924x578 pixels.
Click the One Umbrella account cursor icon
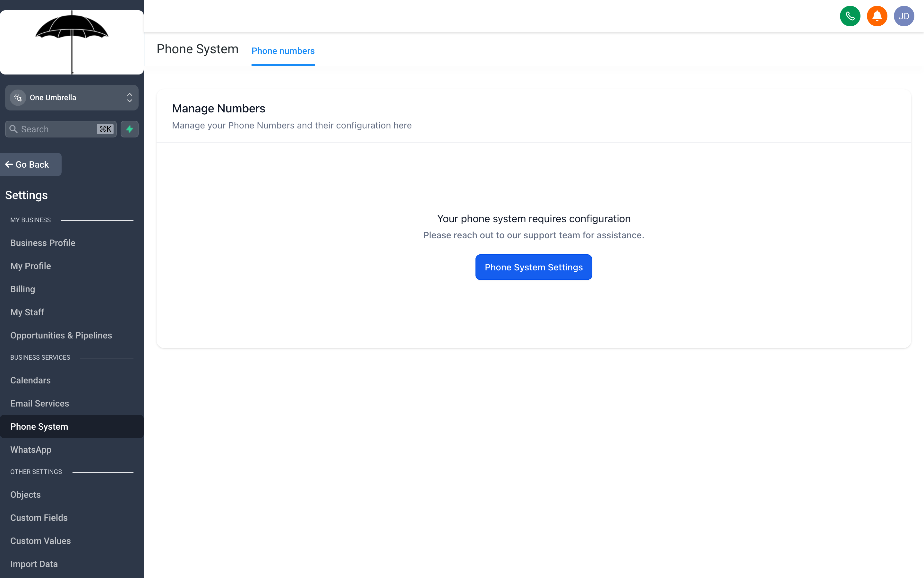pyautogui.click(x=18, y=98)
